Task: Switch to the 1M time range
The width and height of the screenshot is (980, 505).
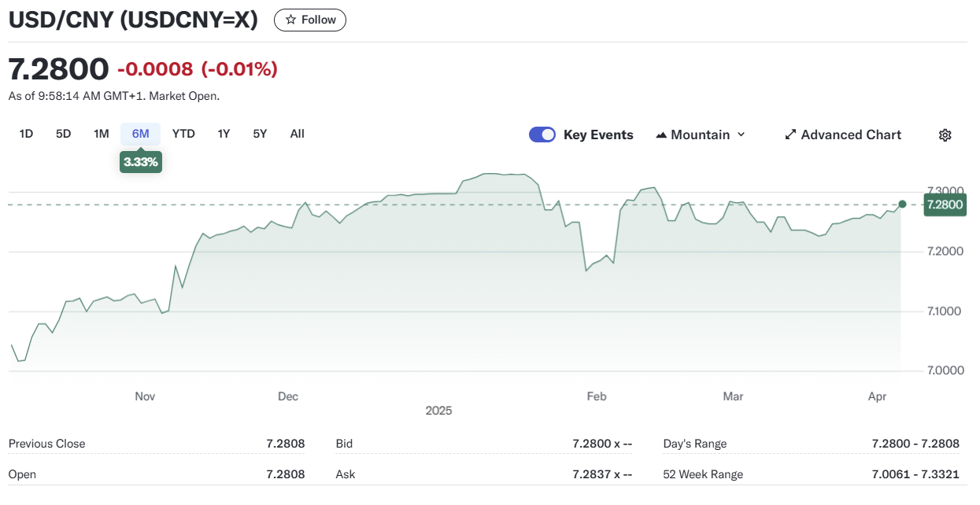Action: (101, 134)
